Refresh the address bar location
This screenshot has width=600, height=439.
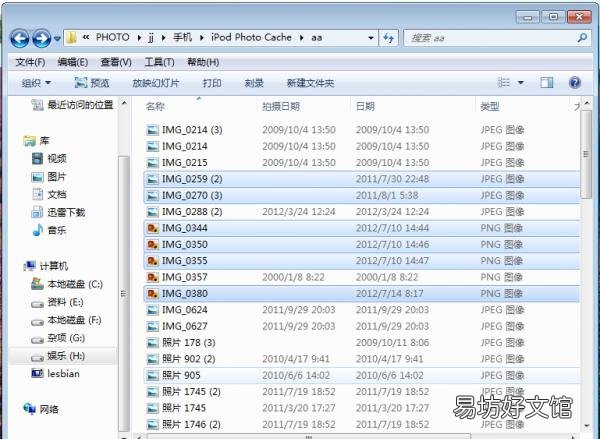click(x=388, y=38)
